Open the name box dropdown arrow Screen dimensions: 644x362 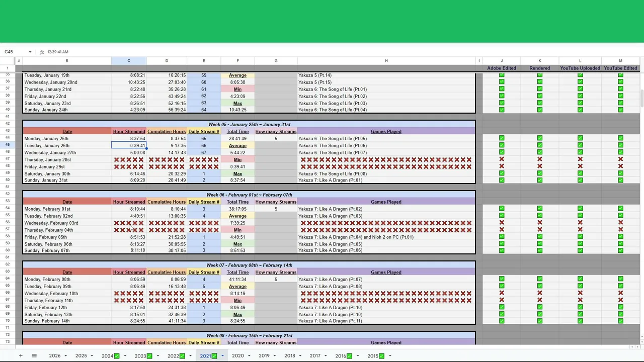[x=30, y=52]
